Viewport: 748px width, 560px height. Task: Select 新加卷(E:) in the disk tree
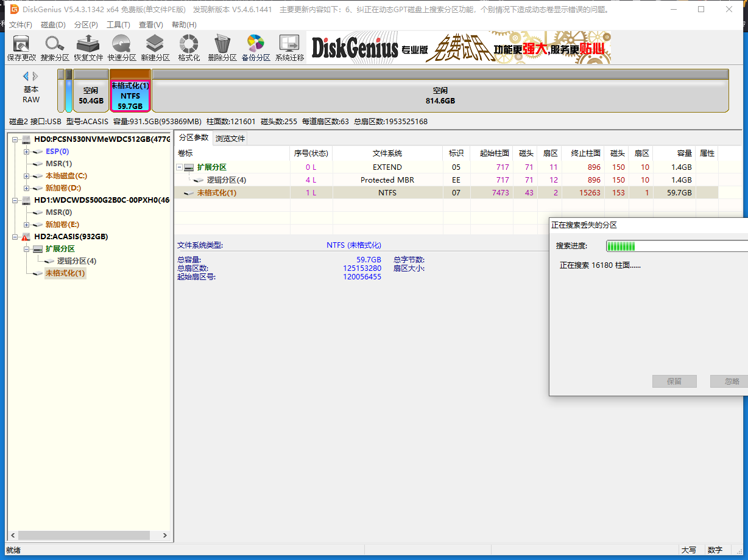pyautogui.click(x=62, y=225)
